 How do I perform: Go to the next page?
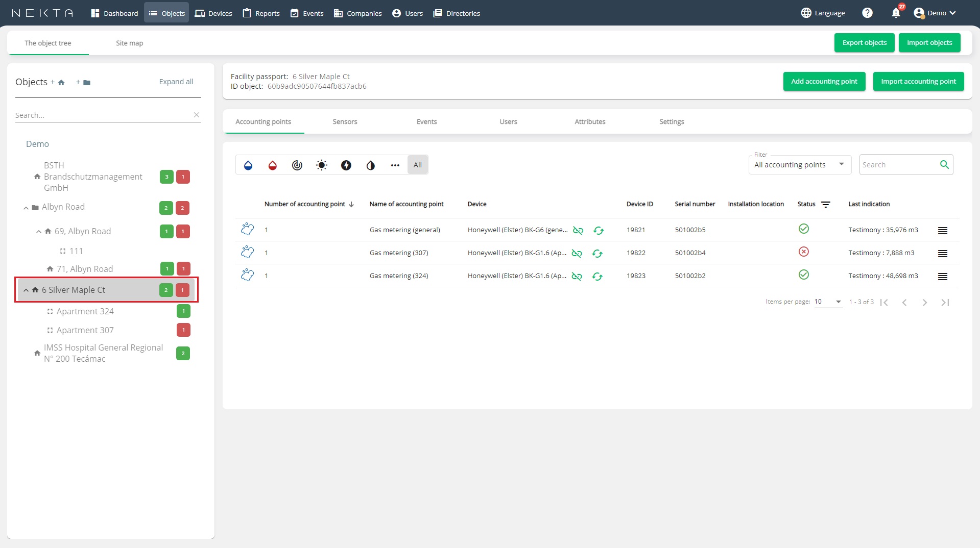(x=925, y=303)
